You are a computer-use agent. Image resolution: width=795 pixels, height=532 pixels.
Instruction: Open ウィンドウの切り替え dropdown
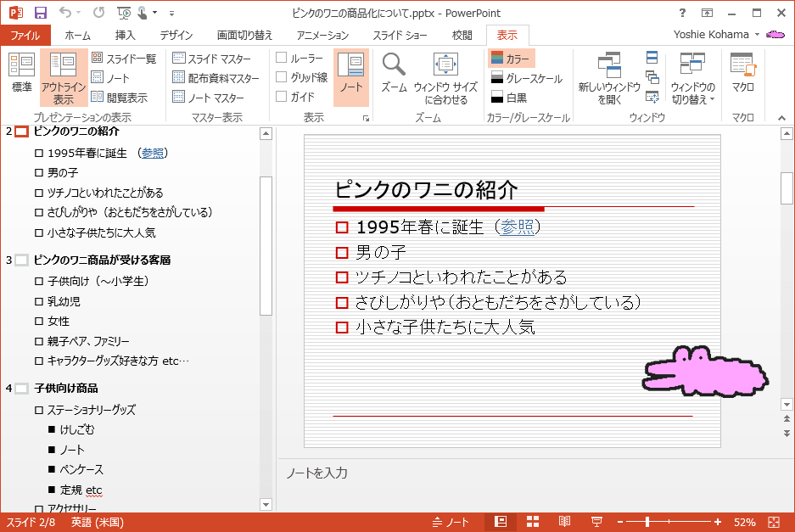692,79
